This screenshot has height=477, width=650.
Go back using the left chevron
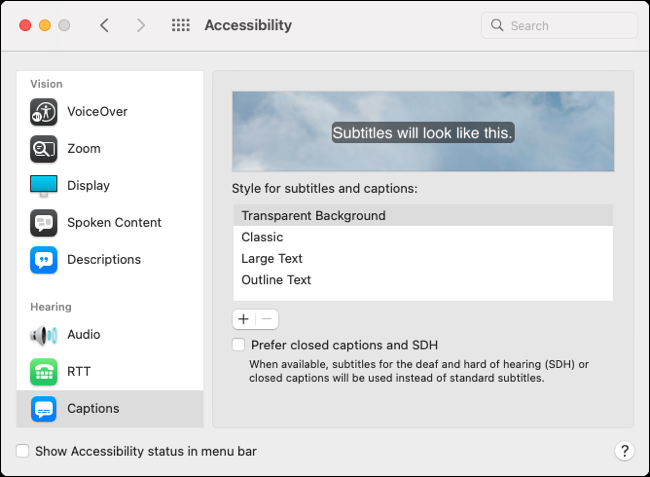104,26
